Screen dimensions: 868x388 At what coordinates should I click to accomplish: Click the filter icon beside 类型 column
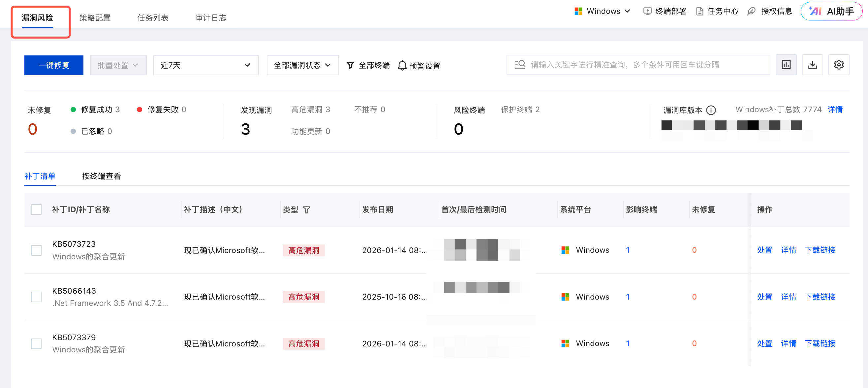point(306,210)
